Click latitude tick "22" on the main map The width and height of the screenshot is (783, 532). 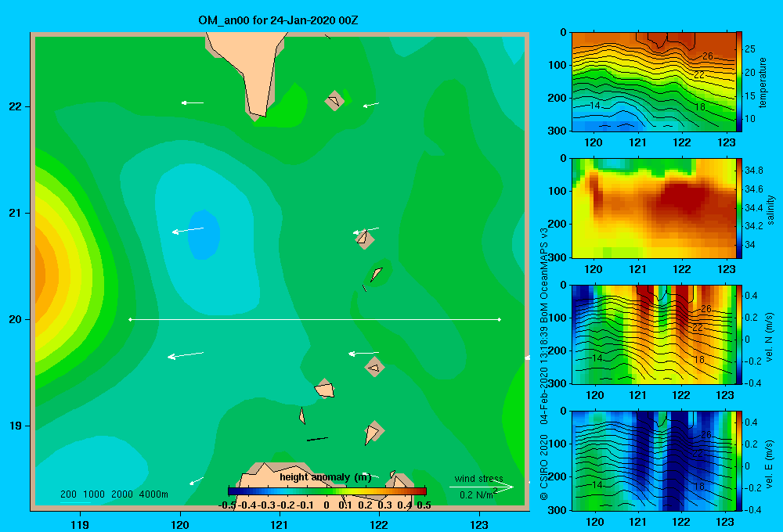[x=15, y=107]
